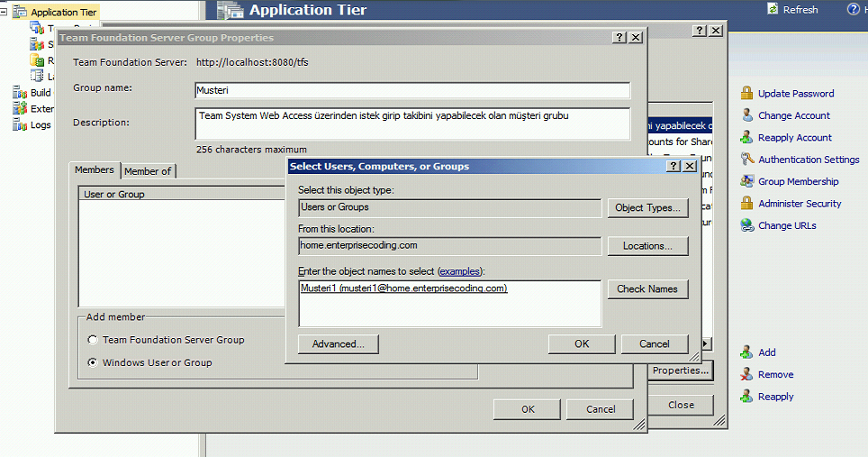Switch to the Members tab
868x457 pixels.
click(x=95, y=170)
